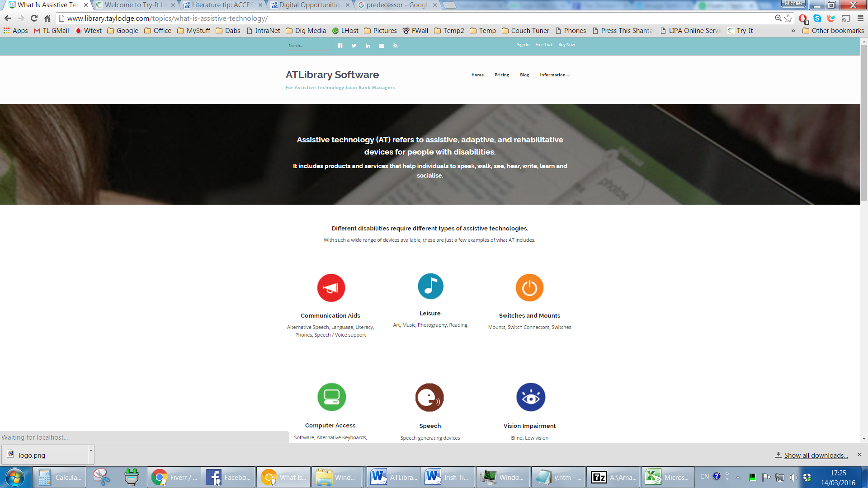This screenshot has height=488, width=868.
Task: Open the Pricing menu item
Action: click(x=501, y=75)
